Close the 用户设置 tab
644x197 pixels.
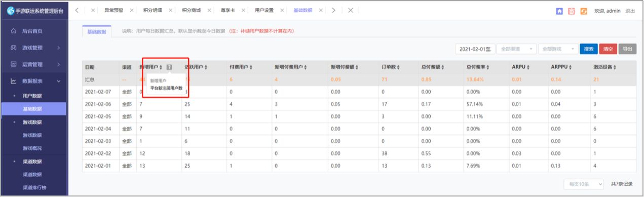[283, 10]
